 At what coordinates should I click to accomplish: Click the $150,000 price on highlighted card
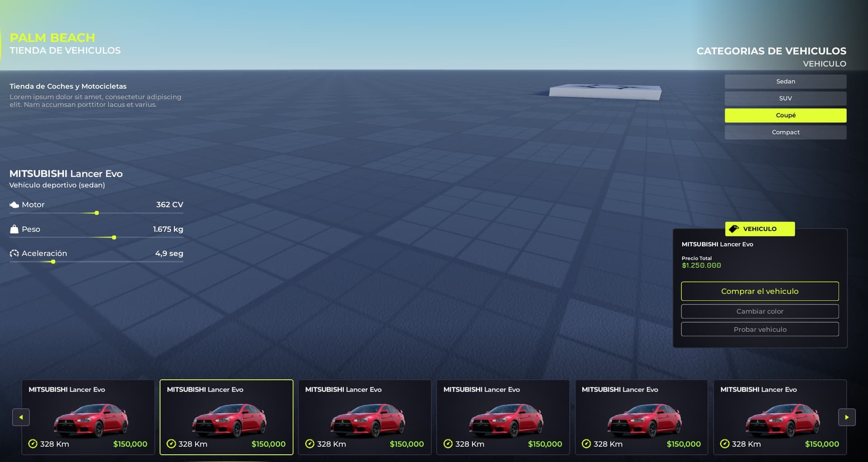tap(269, 444)
